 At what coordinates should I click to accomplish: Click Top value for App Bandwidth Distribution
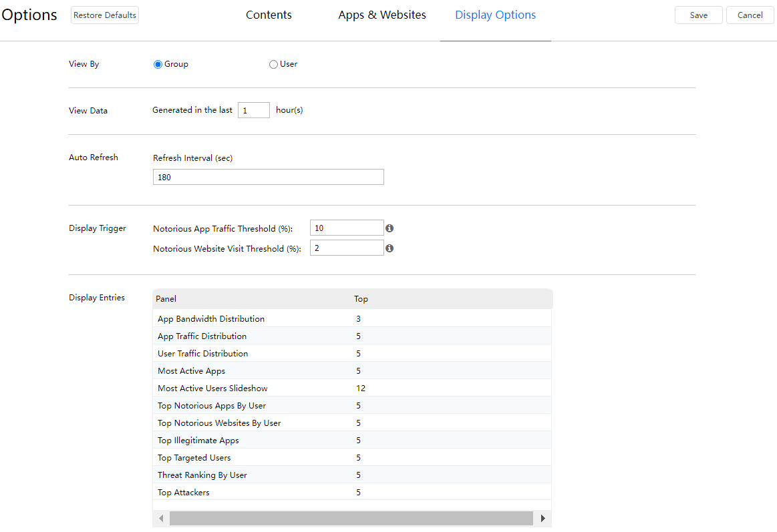359,319
